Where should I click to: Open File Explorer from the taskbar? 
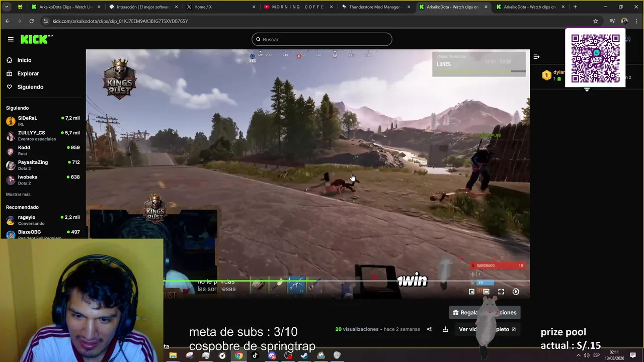tap(173, 355)
